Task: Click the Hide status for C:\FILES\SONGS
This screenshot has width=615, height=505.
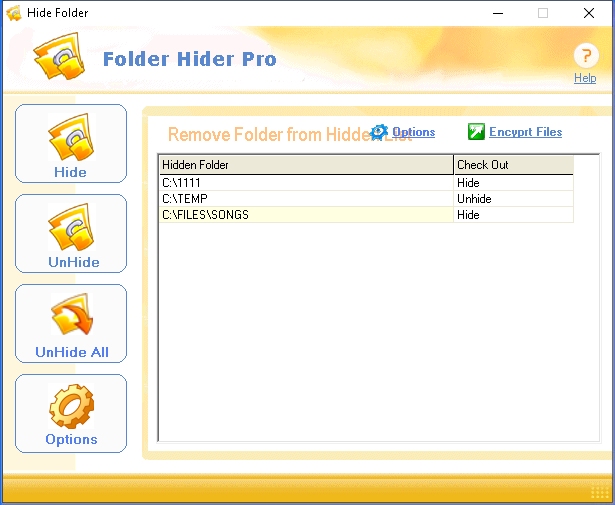Action: pos(468,215)
